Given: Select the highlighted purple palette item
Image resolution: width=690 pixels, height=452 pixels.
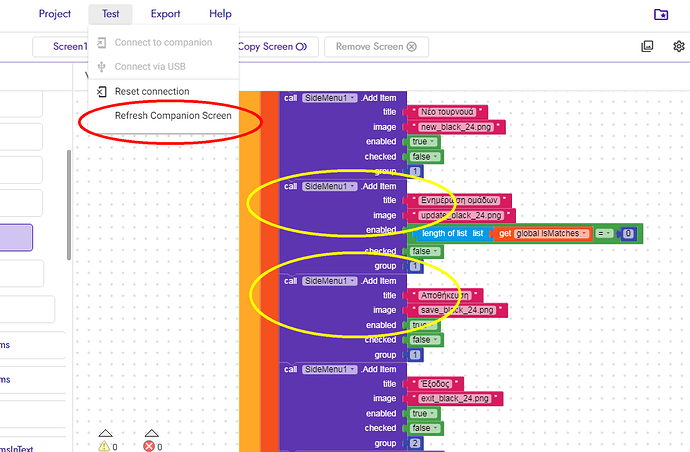Looking at the screenshot, I should (x=16, y=238).
